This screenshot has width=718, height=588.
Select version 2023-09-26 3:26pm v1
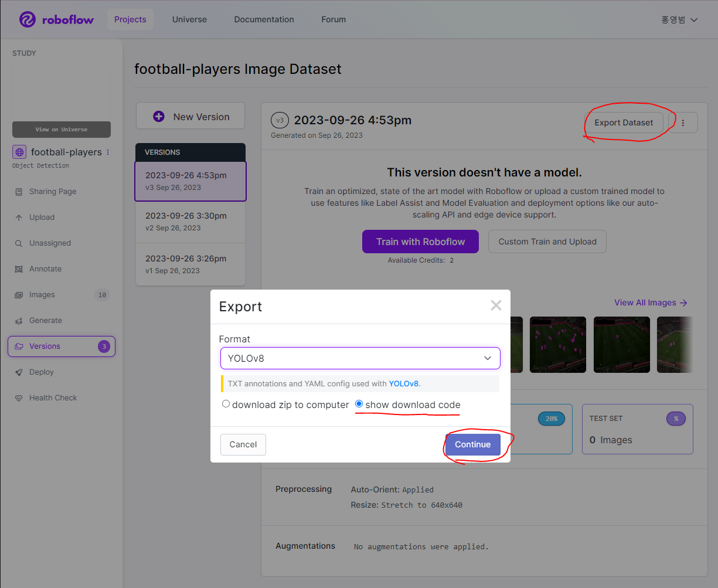[x=190, y=264]
